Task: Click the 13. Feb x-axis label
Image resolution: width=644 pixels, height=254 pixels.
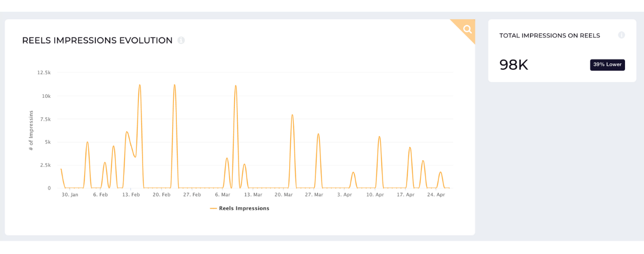Action: [x=131, y=195]
